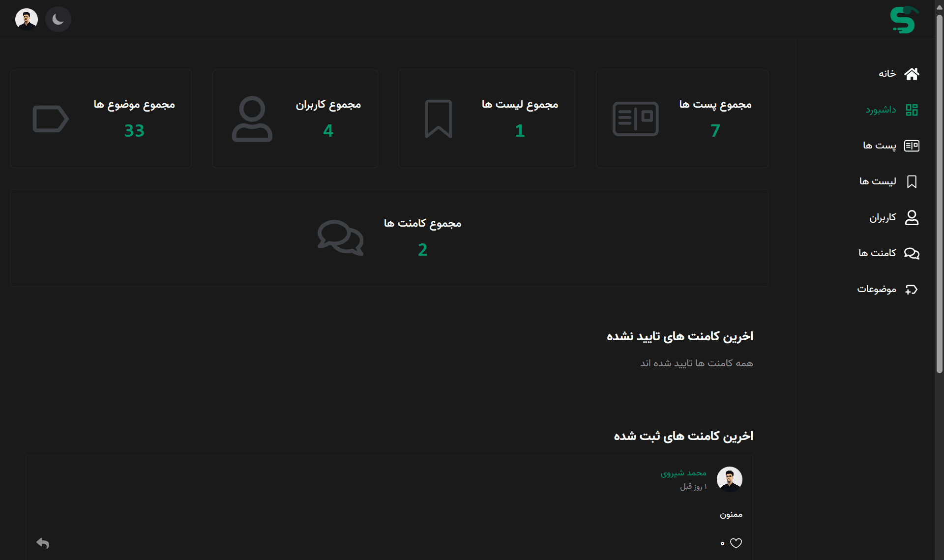Click the ممنون comment text

731,514
